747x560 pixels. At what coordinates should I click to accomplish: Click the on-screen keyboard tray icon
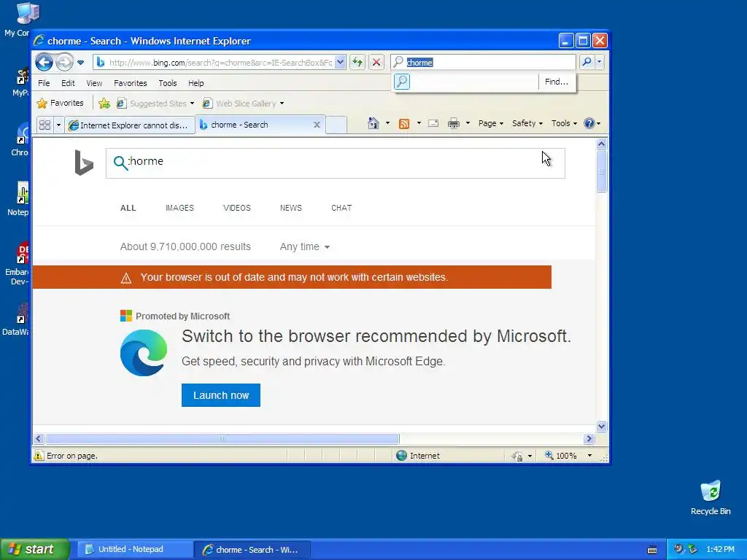(652, 550)
